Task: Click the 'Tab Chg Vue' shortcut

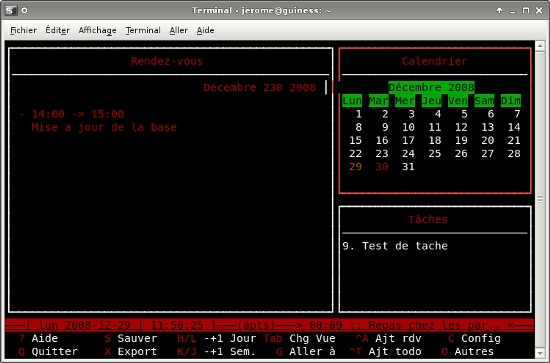Action: click(x=299, y=338)
